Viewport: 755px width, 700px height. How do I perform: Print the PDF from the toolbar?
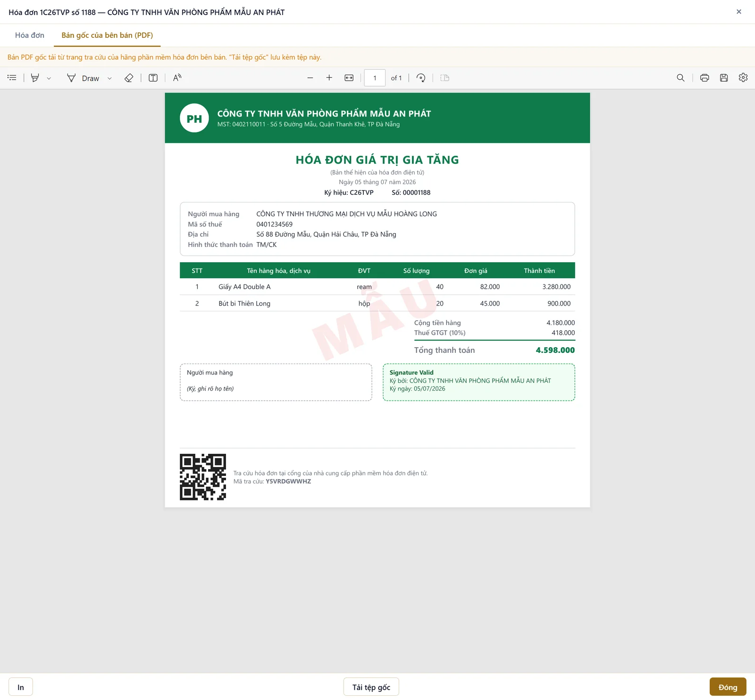(x=705, y=78)
